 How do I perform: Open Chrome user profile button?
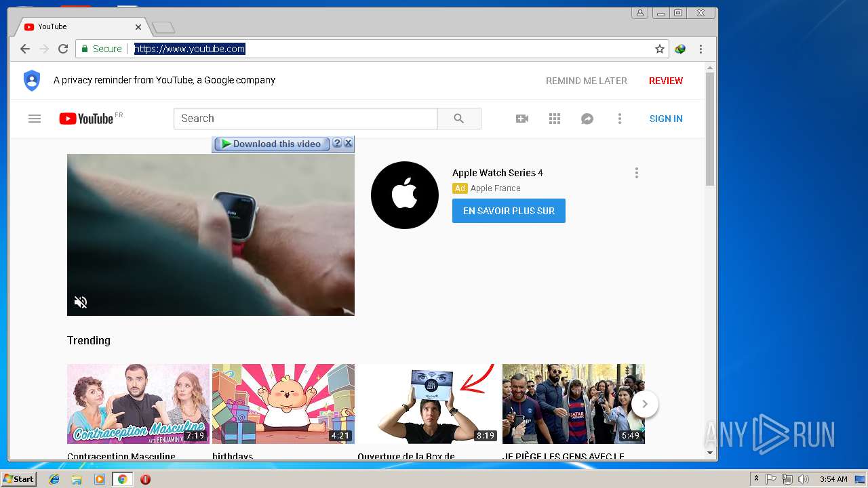[x=639, y=13]
